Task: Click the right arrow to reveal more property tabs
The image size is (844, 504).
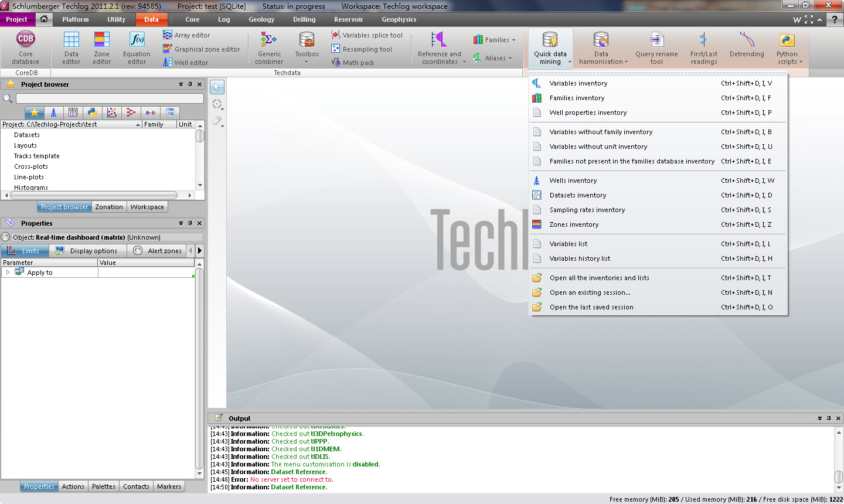Action: pos(200,251)
